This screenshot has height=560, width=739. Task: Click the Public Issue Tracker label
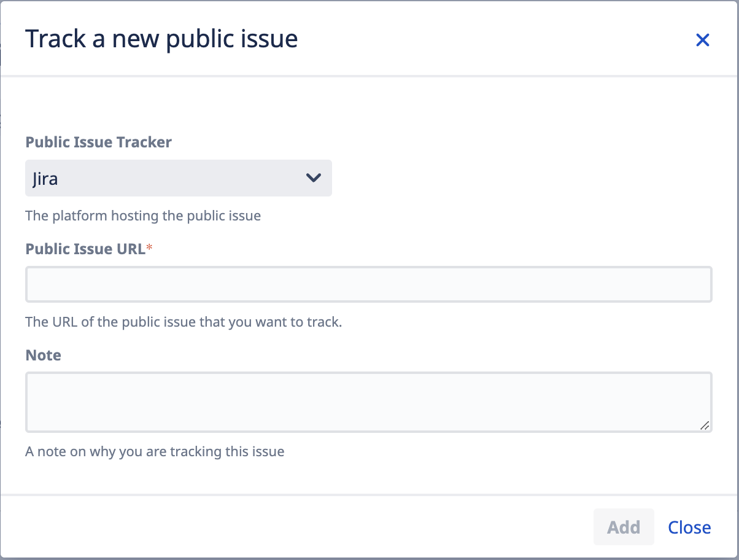point(98,142)
